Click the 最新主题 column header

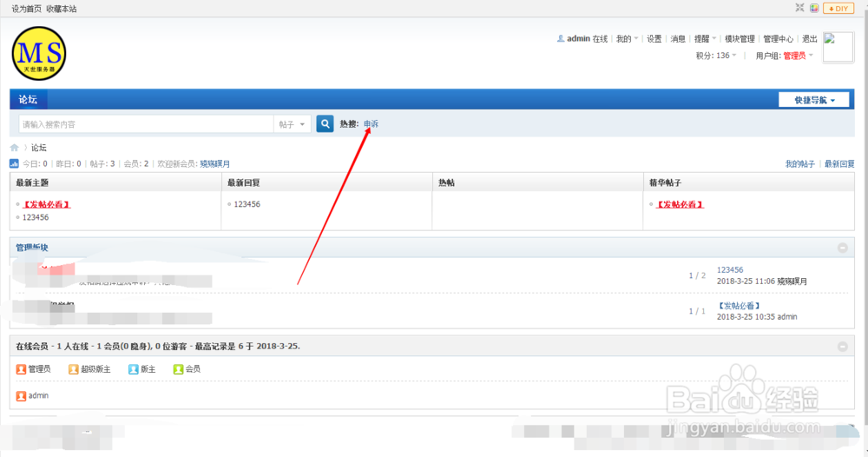click(x=32, y=182)
